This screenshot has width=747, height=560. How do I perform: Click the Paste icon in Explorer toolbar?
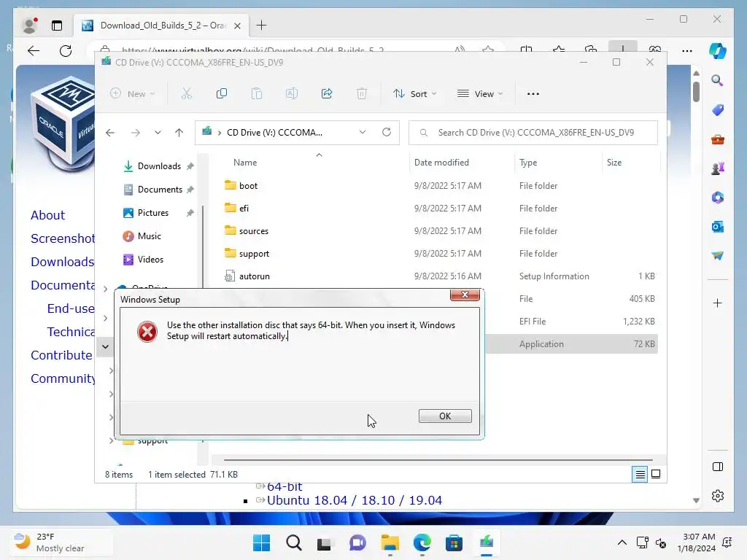[x=257, y=94]
